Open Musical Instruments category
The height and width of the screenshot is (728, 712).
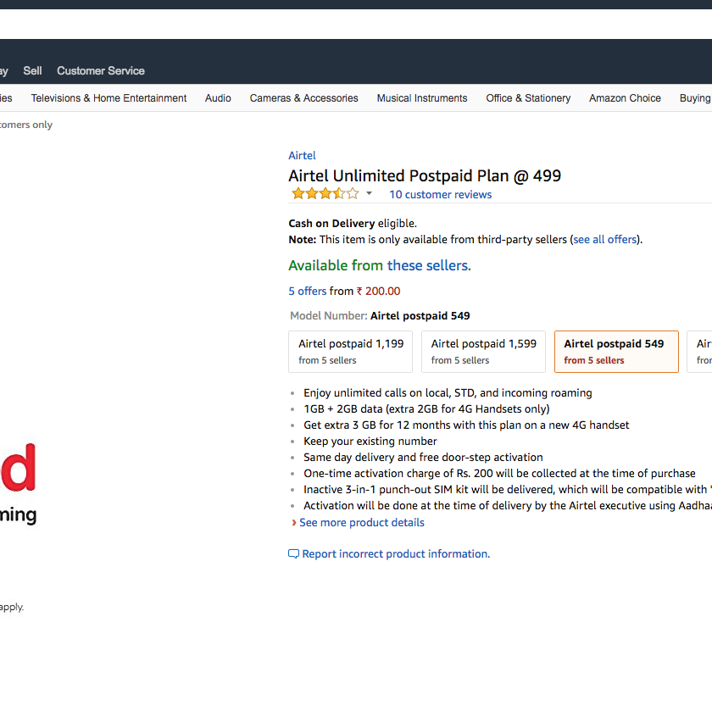[422, 98]
